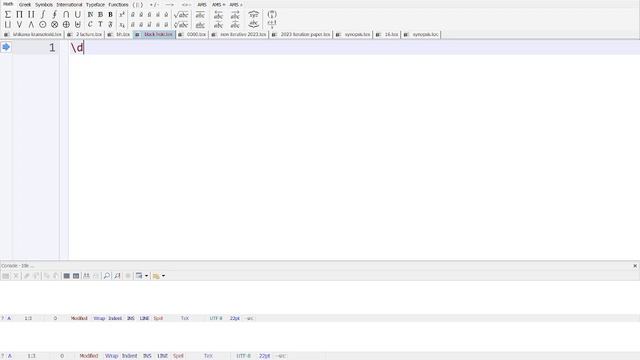640x360 pixels.
Task: Switch to the Functions tab
Action: click(118, 4)
